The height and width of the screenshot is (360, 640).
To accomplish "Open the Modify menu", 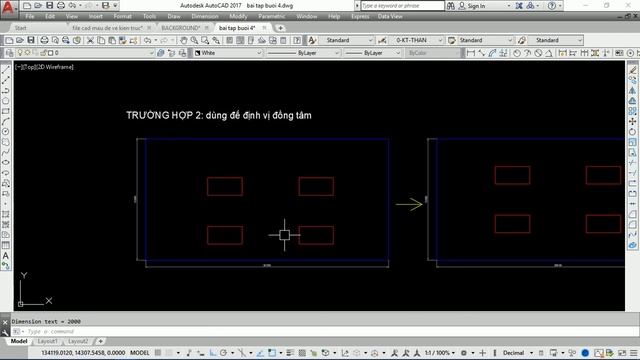I will [x=238, y=16].
